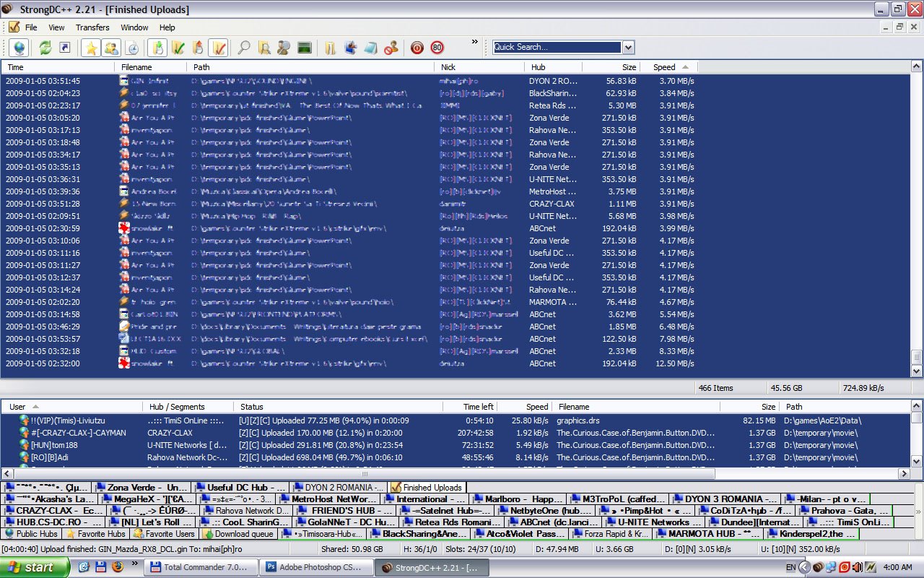Viewport: 924px width, 578px height.
Task: Open Favorite Users from the toolbar icon
Action: click(110, 48)
